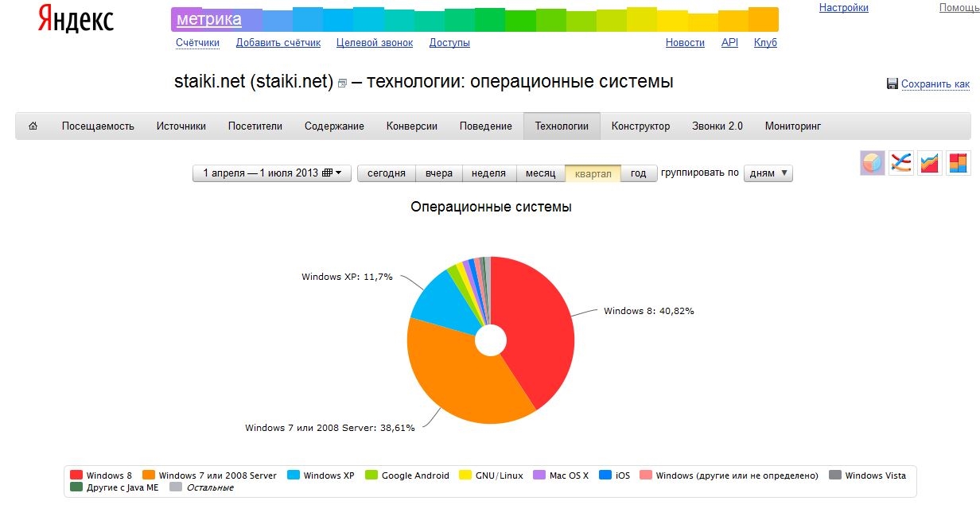
Task: Switch to the pie chart view
Action: coord(872,163)
